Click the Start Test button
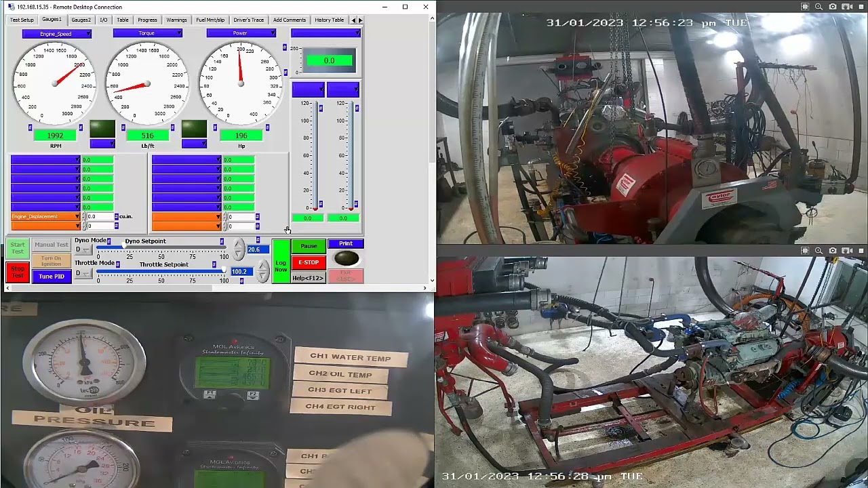This screenshot has height=488, width=868. click(x=17, y=248)
